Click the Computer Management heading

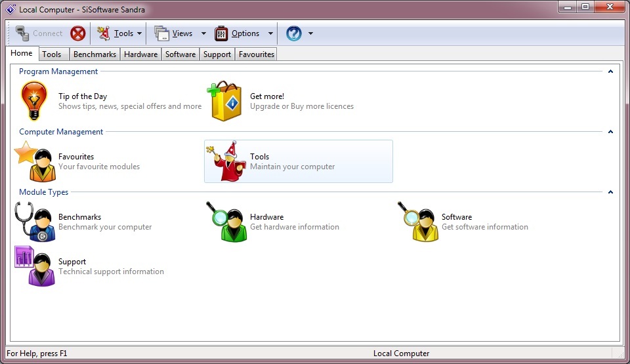(x=61, y=131)
